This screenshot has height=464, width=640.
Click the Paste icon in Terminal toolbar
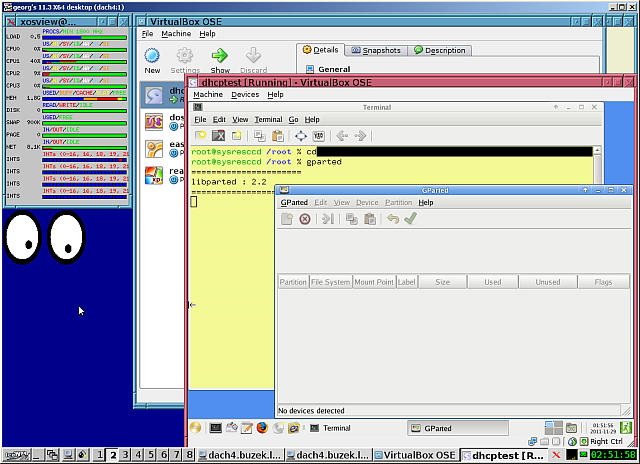coord(277,136)
